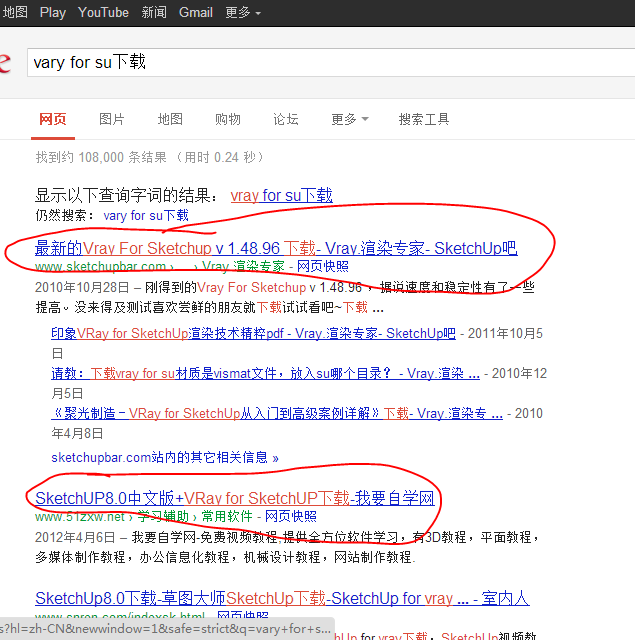Open the 常用软件 breadcrumb under 51zxw.net
The height and width of the screenshot is (640, 635).
tap(227, 516)
